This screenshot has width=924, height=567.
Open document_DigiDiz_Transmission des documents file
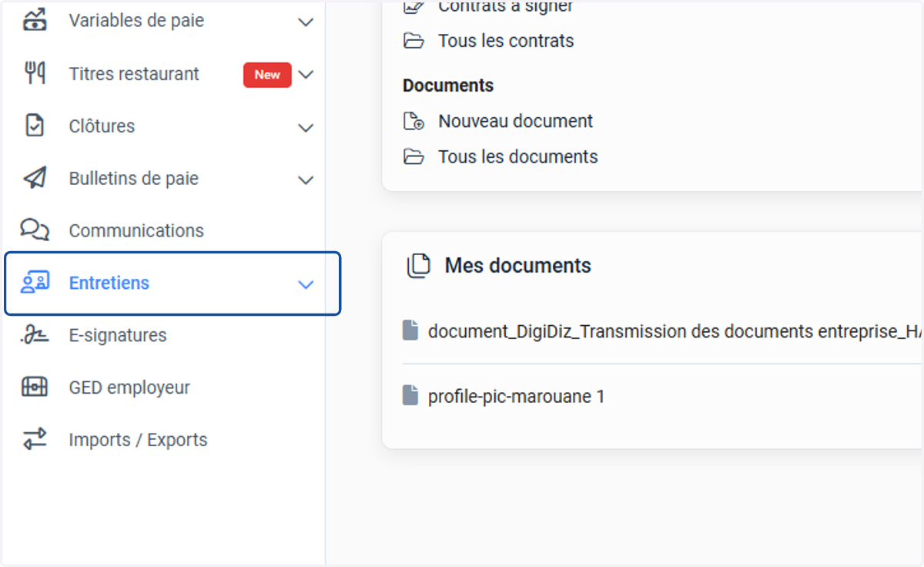click(x=675, y=331)
